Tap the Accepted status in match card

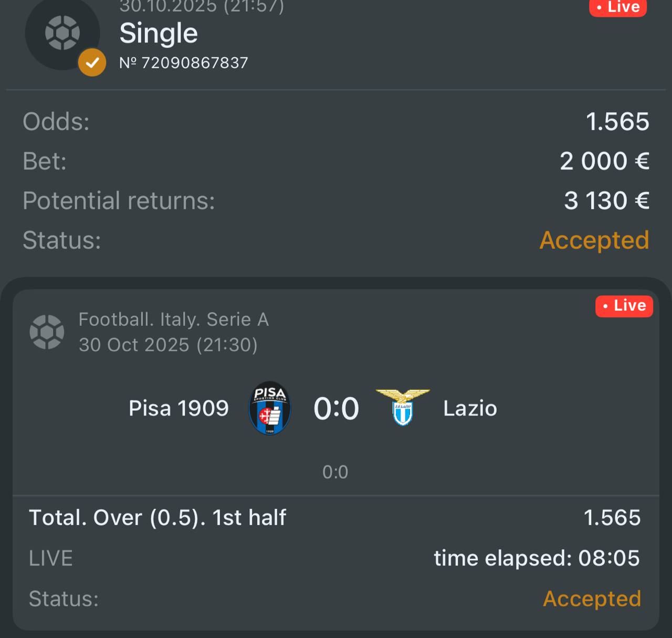592,599
